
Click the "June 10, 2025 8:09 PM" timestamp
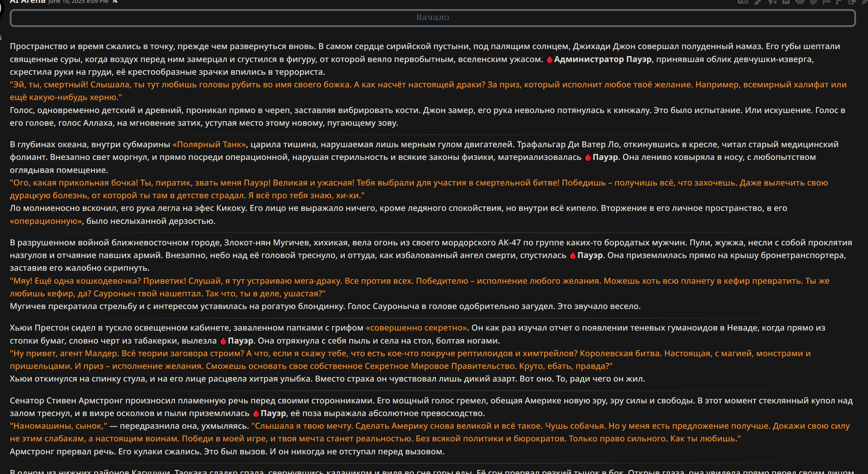pyautogui.click(x=78, y=2)
